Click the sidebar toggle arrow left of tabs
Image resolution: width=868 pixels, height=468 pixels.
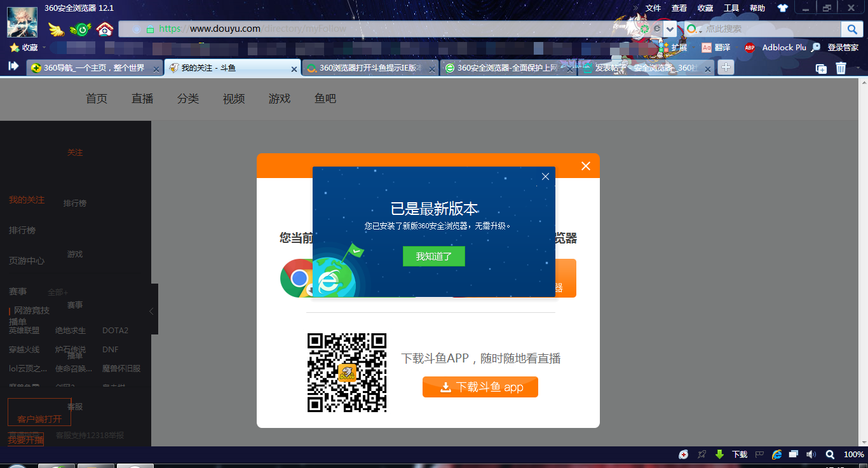[13, 66]
